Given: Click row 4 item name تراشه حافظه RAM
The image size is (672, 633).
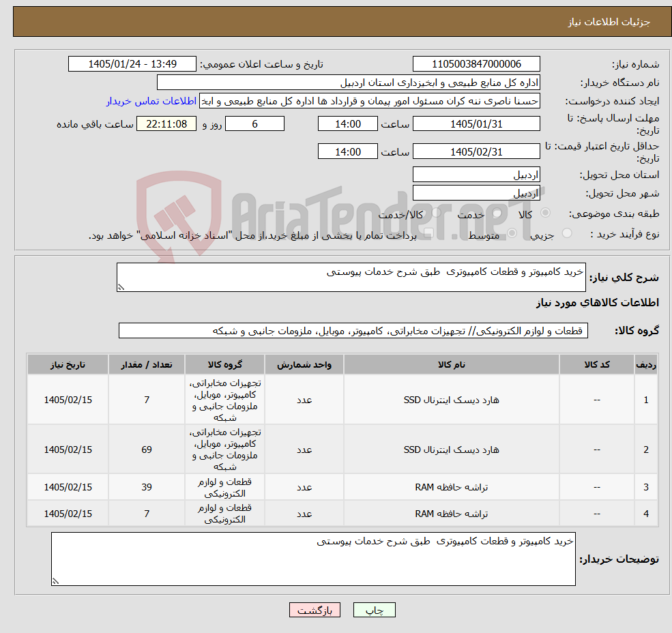Looking at the screenshot, I should [x=451, y=514].
